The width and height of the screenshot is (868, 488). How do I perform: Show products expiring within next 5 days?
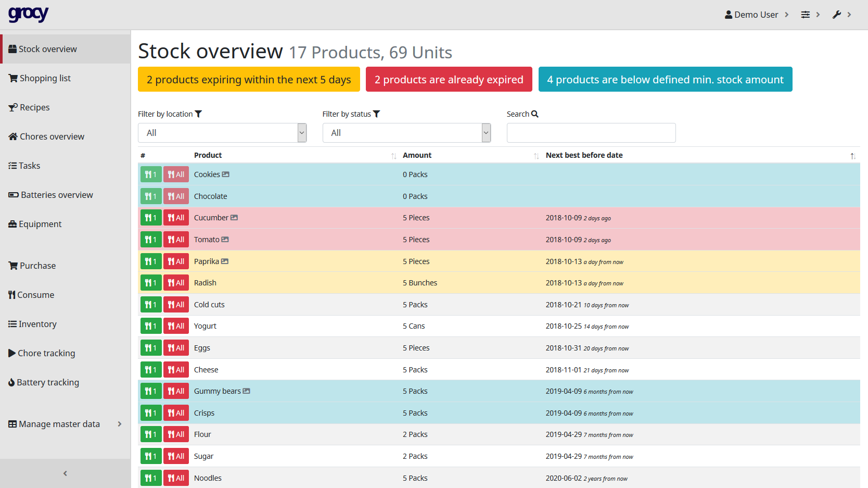tap(249, 79)
